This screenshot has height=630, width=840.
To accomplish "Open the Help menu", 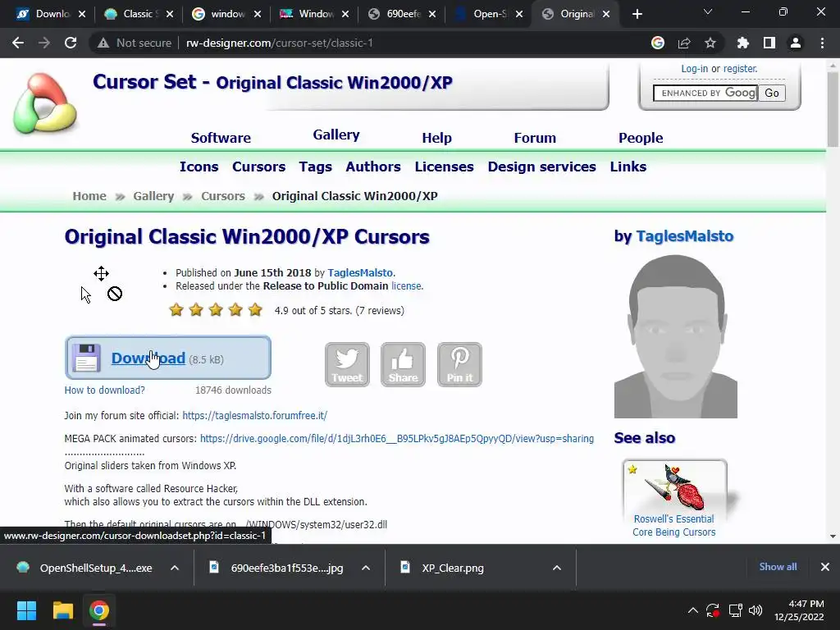I will pos(436,138).
